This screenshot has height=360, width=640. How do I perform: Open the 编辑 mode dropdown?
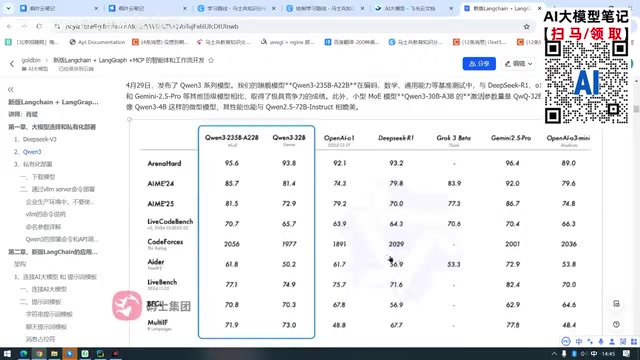pos(518,64)
